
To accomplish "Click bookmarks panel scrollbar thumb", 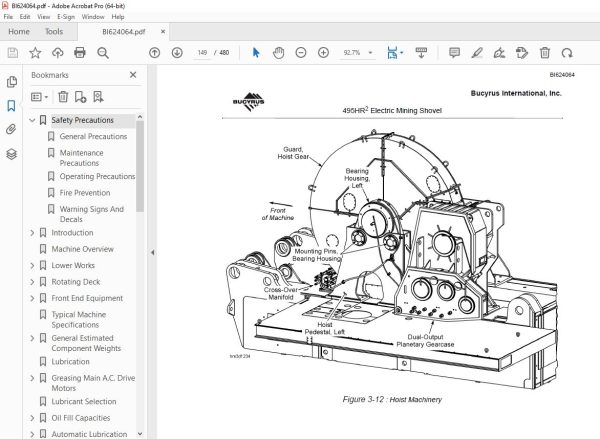I will 140,166.
